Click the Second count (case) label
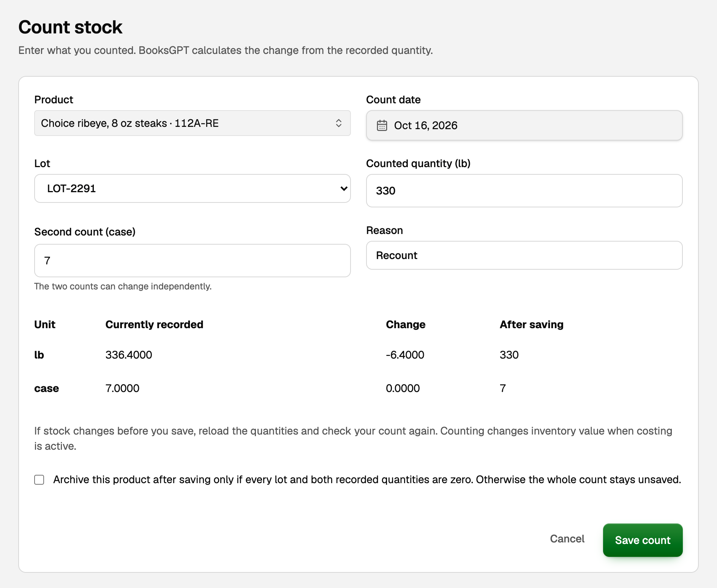This screenshot has width=717, height=588. point(85,232)
